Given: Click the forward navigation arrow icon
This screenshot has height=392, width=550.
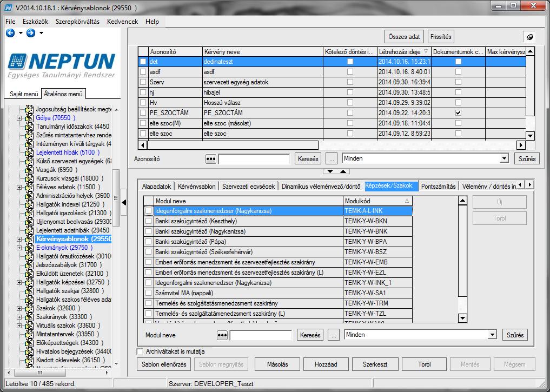Looking at the screenshot, I should (31, 33).
